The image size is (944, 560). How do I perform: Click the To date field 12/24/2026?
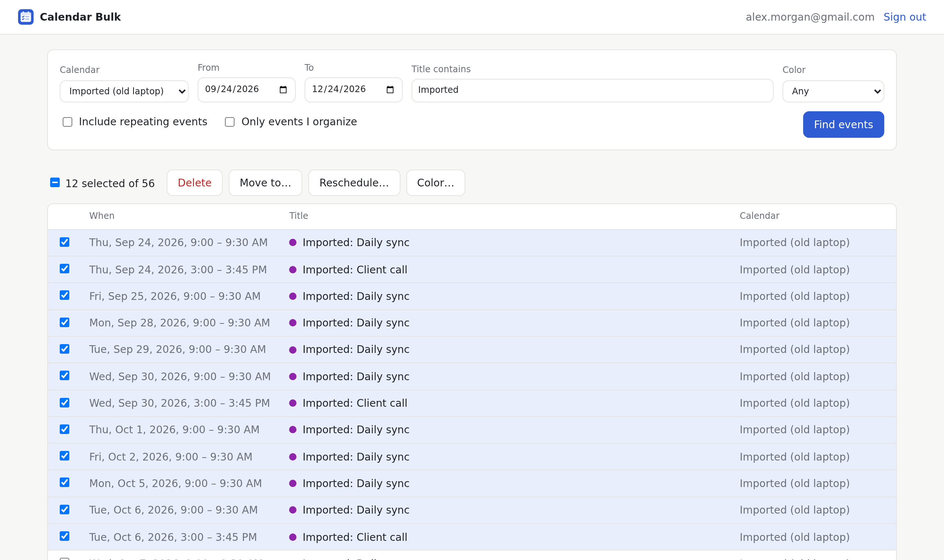[x=353, y=90]
